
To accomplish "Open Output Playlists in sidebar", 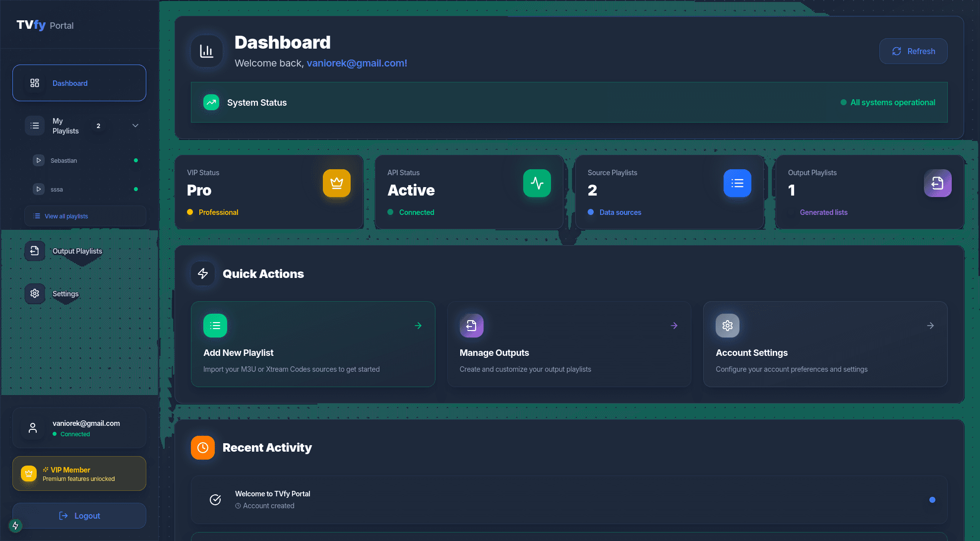I will point(79,251).
